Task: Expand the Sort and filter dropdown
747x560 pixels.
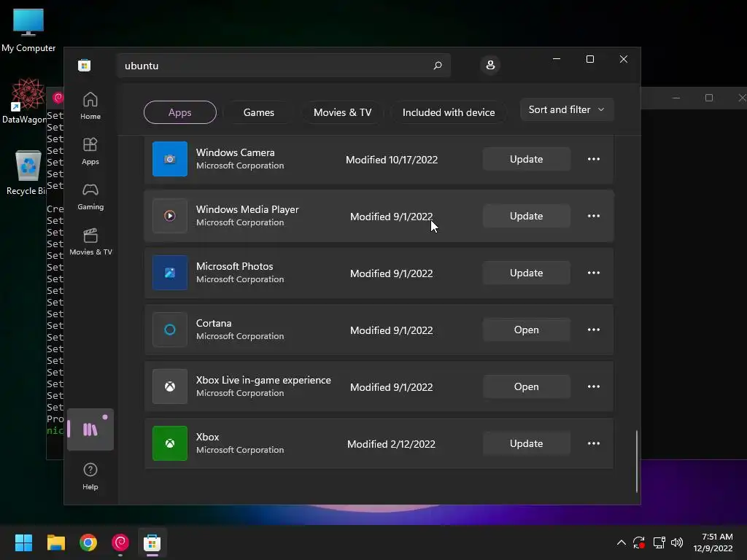Action: 567,109
